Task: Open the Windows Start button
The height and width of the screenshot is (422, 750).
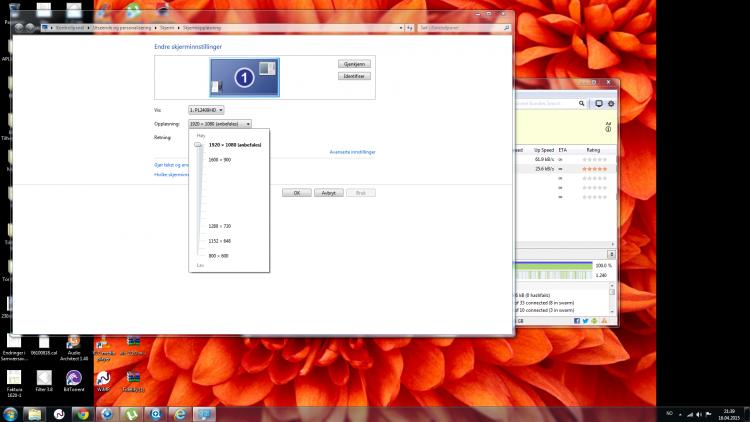Action: [10, 414]
